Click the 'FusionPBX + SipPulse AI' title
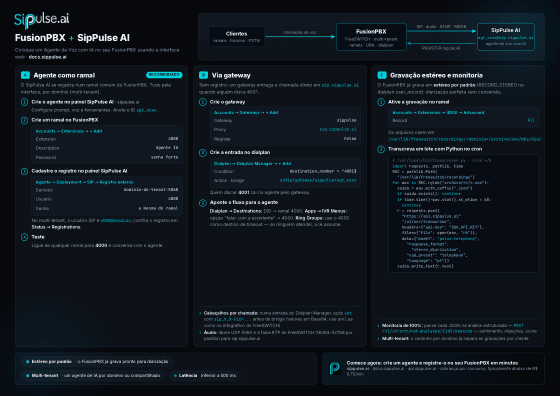The width and height of the screenshot is (560, 396). 72,38
